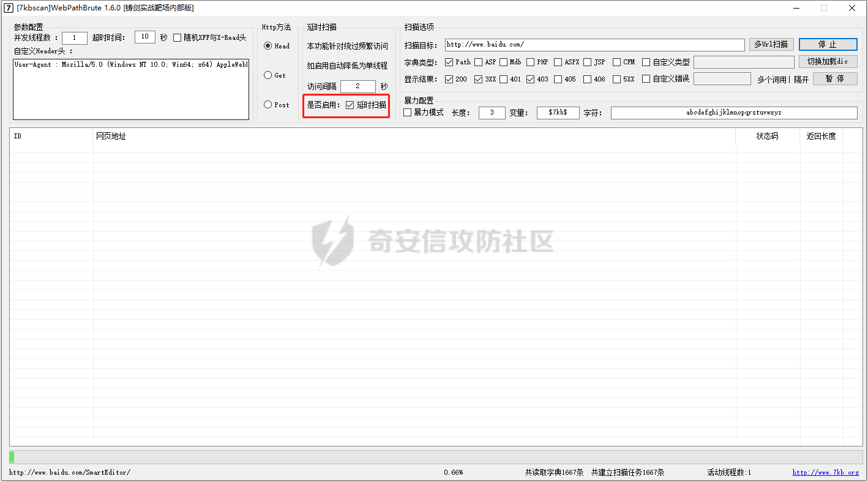The image size is (868, 482).
Task: Check the ASP dictionary type
Action: 477,62
